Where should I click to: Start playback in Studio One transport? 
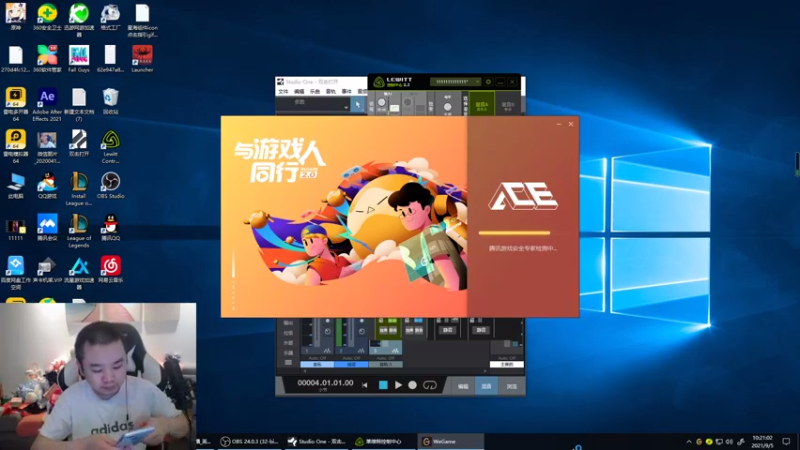(398, 385)
